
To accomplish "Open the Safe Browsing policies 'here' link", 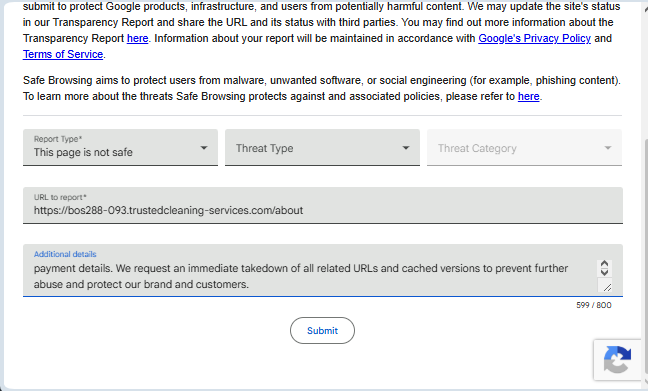I will (529, 96).
